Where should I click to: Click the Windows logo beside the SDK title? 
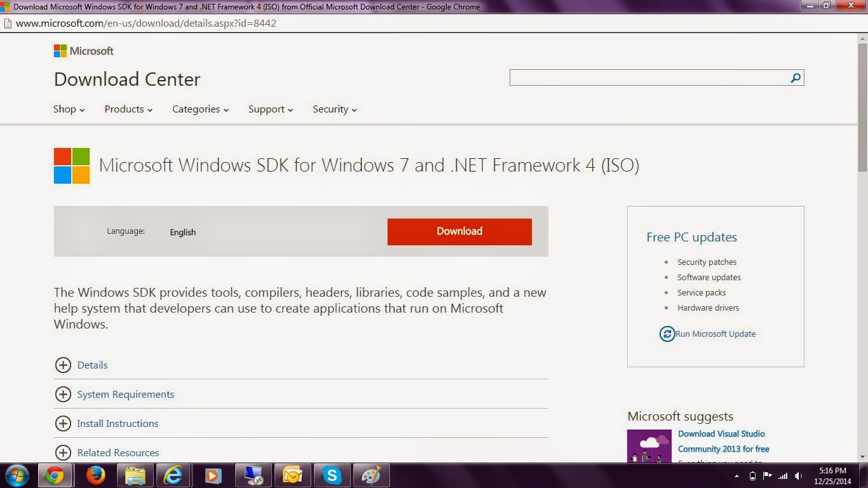(72, 166)
